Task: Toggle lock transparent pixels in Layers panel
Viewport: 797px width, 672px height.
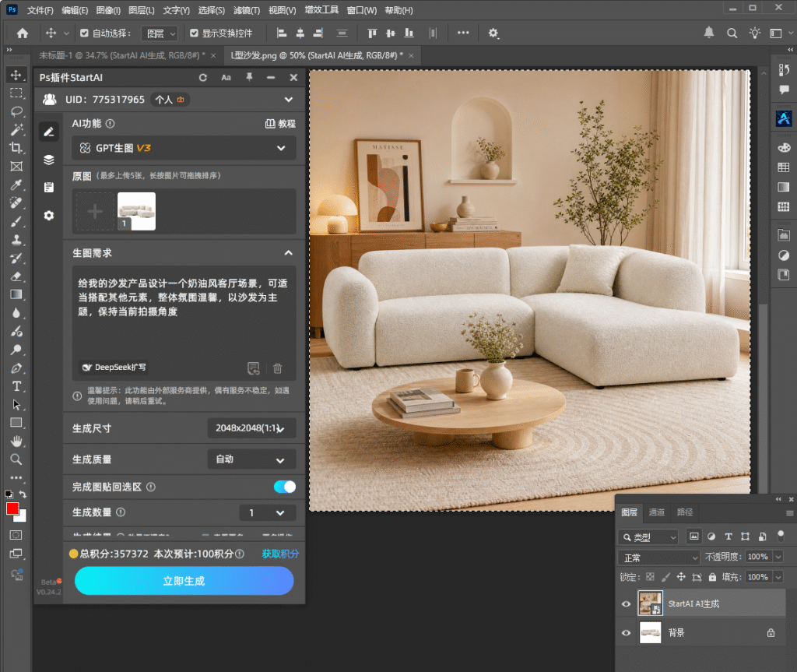Action: pos(650,577)
